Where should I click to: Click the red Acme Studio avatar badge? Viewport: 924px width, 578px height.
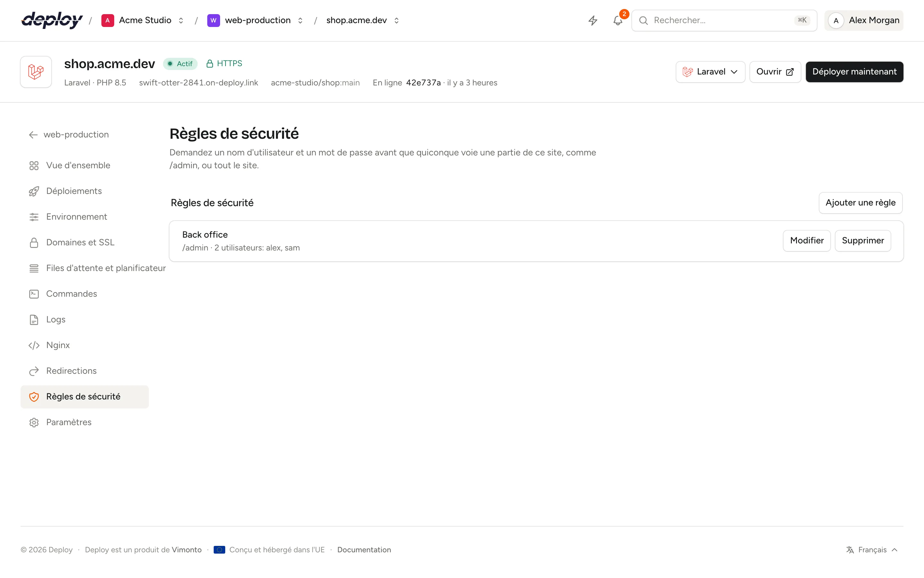tap(108, 20)
